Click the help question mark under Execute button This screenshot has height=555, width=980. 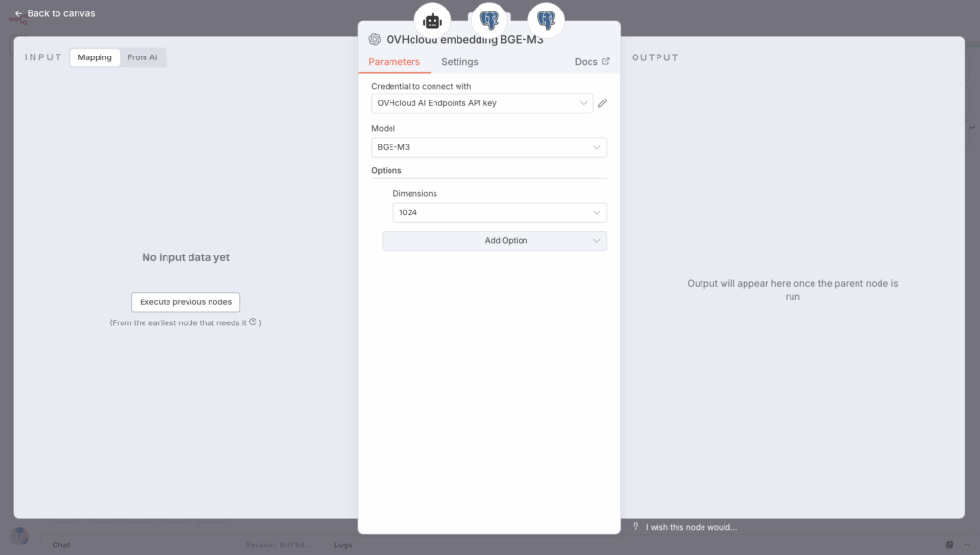[x=253, y=322]
